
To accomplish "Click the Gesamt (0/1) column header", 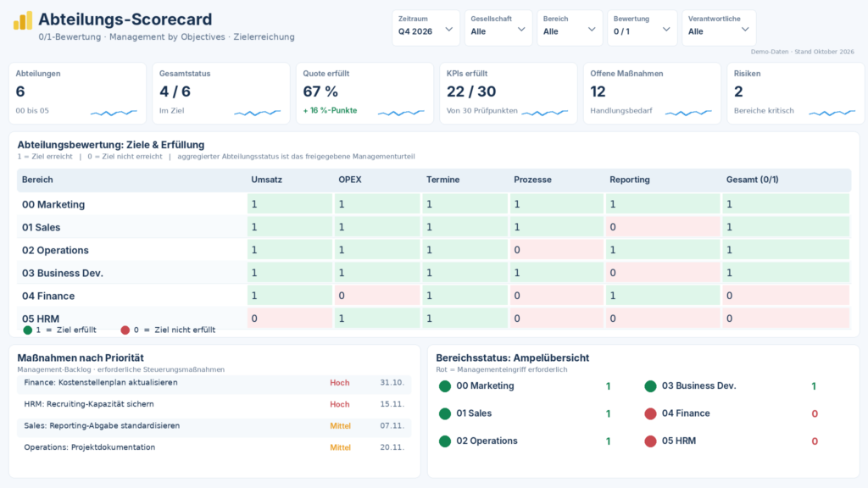I will (753, 180).
